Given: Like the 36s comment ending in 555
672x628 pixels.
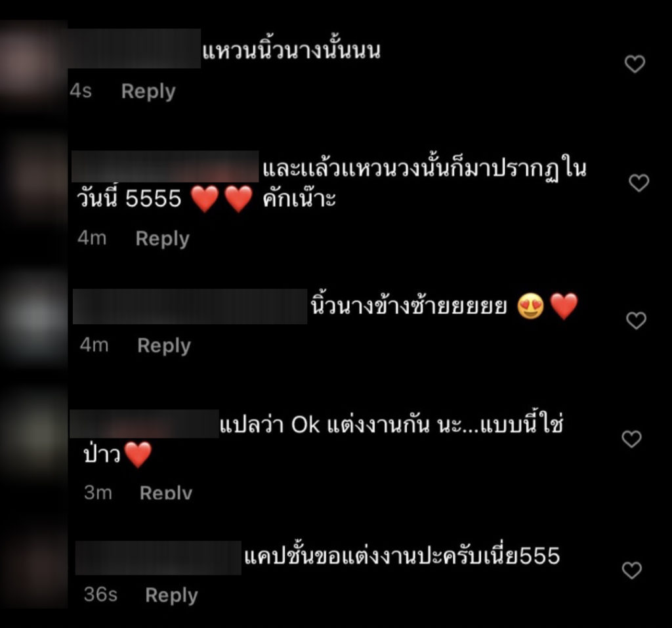Looking at the screenshot, I should [x=632, y=570].
